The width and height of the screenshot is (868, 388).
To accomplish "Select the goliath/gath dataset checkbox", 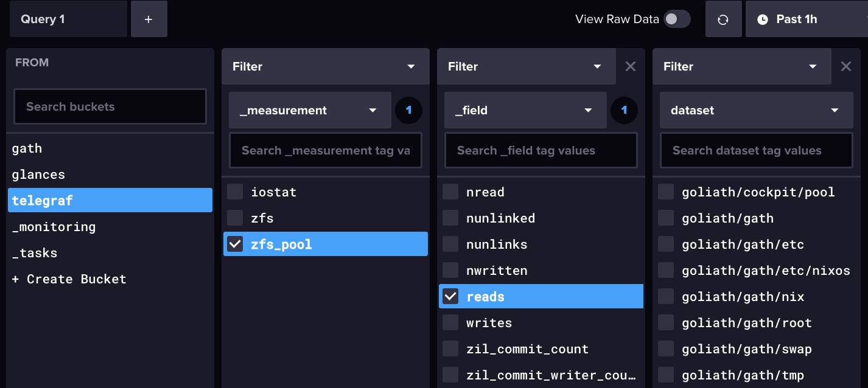I will click(x=665, y=218).
